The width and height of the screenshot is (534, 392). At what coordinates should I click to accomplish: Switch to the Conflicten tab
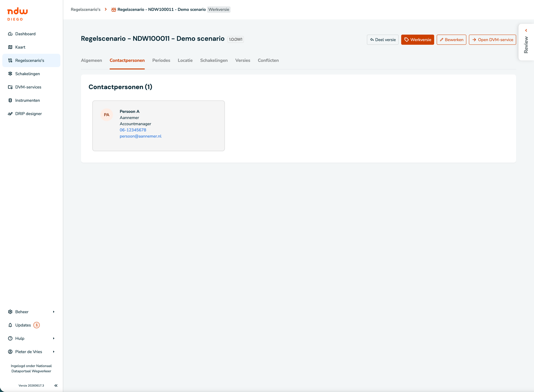click(268, 61)
